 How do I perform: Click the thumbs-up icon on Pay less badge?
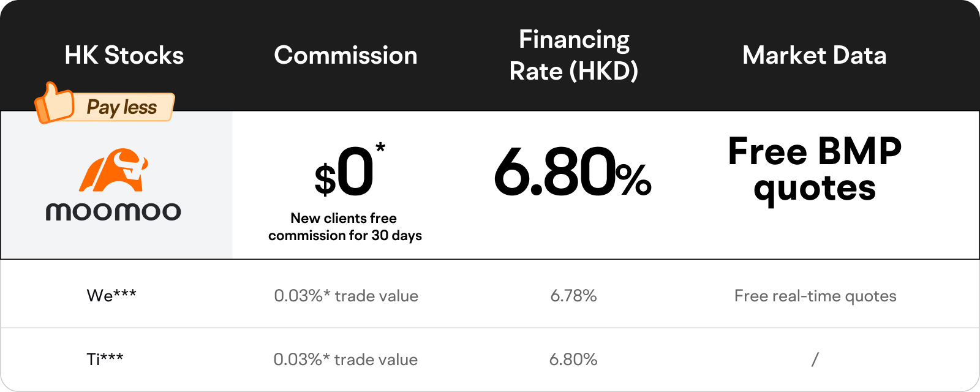point(54,103)
